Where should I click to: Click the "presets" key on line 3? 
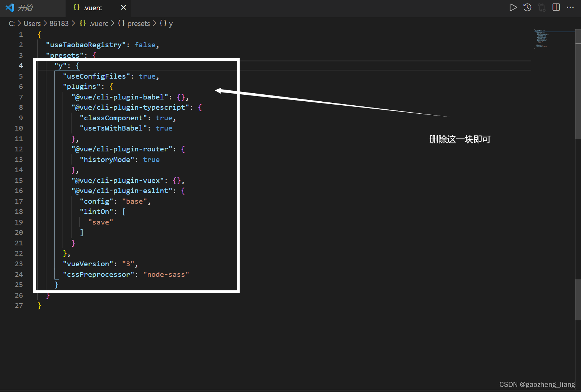click(x=64, y=56)
